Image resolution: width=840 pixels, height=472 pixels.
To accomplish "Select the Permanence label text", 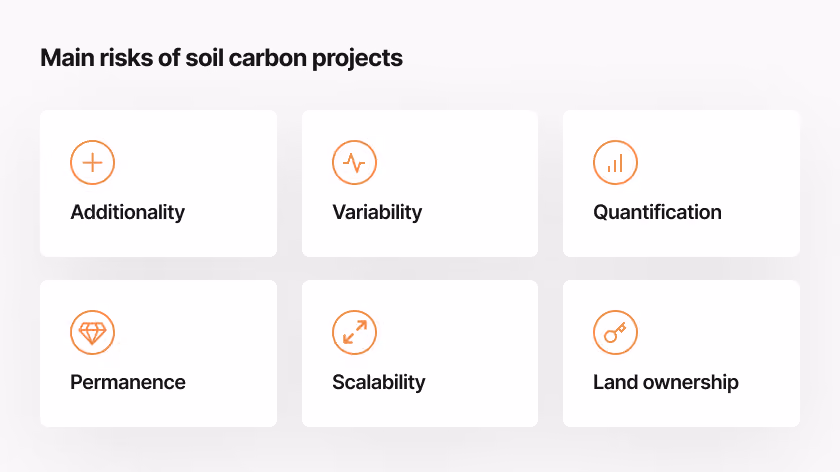I will point(128,382).
